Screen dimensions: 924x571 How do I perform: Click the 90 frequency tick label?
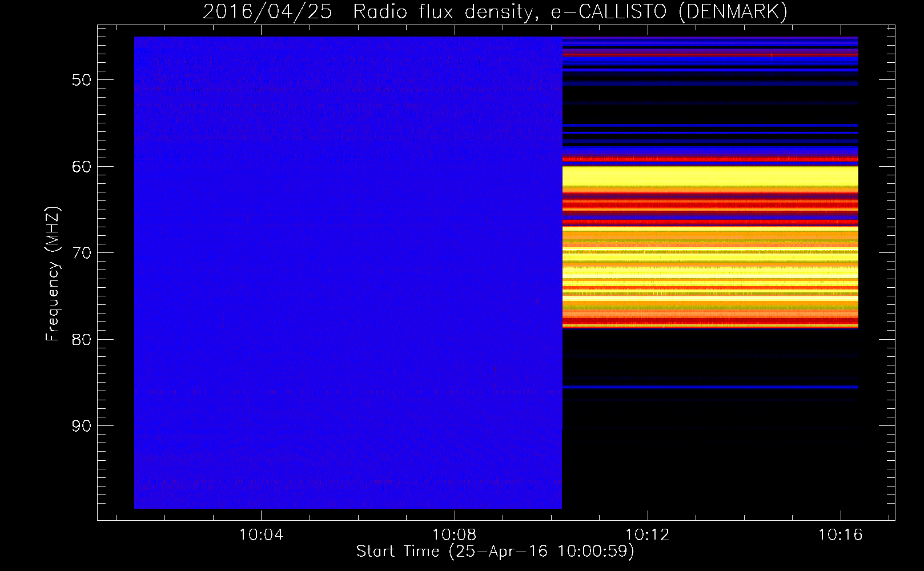(x=82, y=426)
